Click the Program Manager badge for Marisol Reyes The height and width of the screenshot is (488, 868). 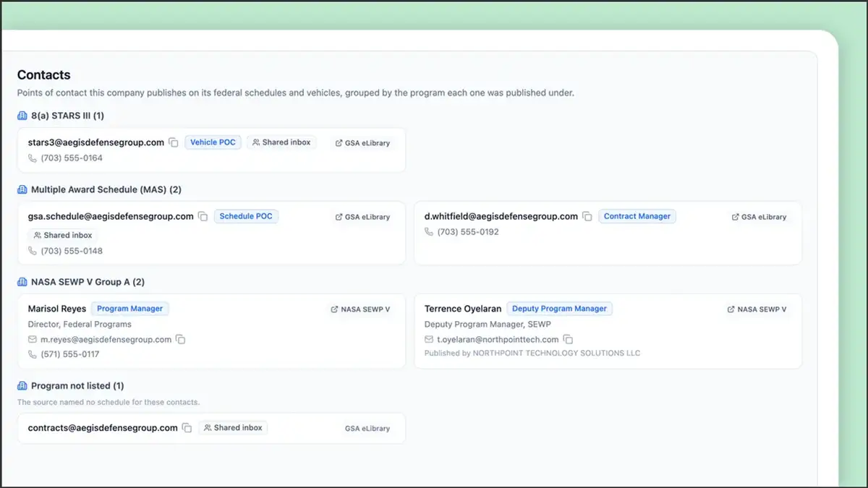[x=130, y=309]
